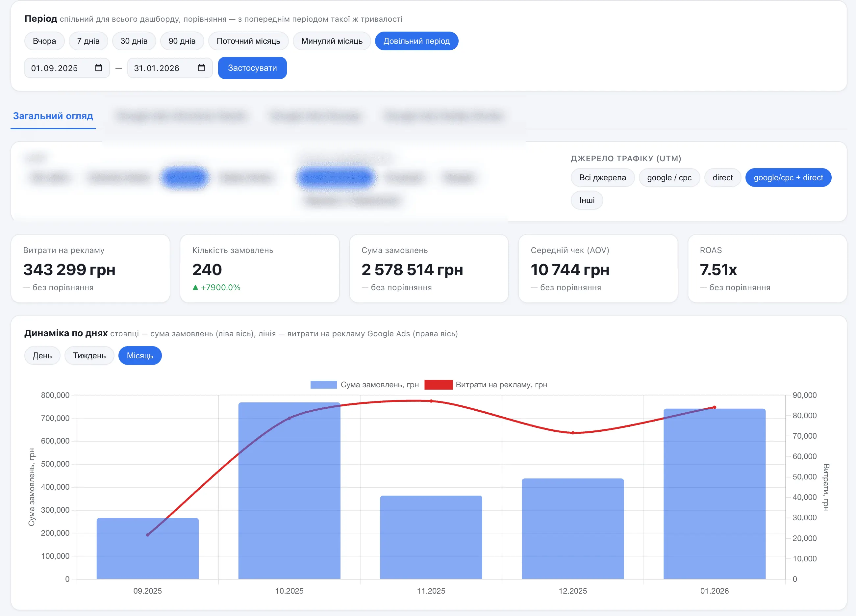This screenshot has height=616, width=856.
Task: Click the Витрати на рекламу value 343 299 грн
Action: (x=69, y=269)
